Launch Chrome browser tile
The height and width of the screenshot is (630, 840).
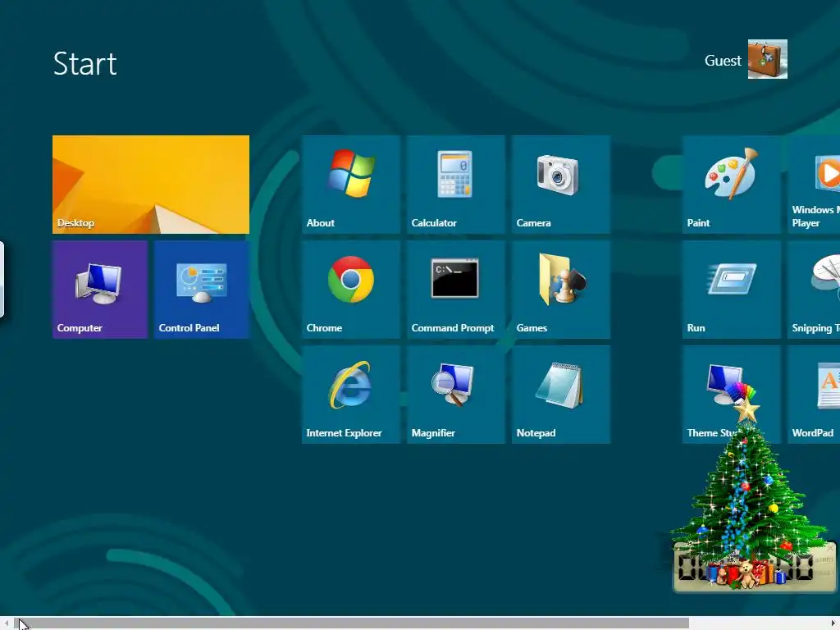click(x=351, y=290)
